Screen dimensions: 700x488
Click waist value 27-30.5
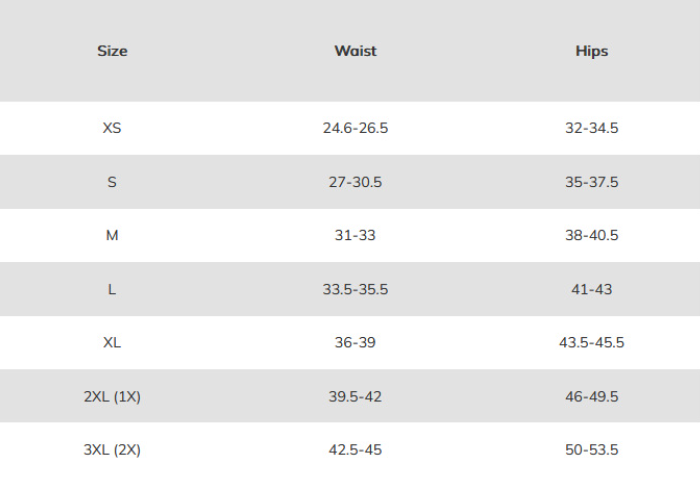tap(355, 182)
